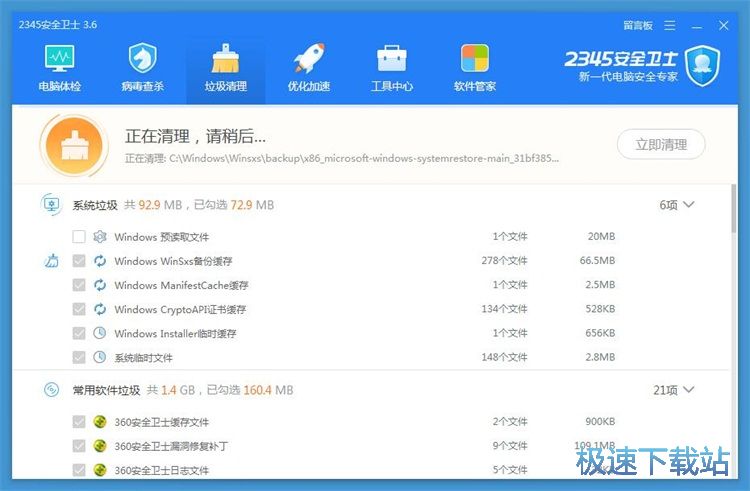The width and height of the screenshot is (750, 491).
Task: Click 360 icon beside 360安全卫士漏洞修复补丁
Action: click(x=99, y=446)
